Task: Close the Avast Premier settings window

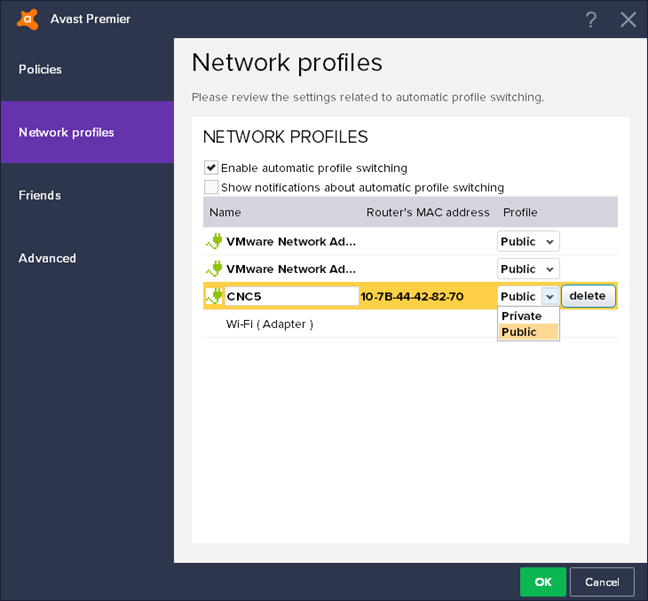Action: point(628,19)
